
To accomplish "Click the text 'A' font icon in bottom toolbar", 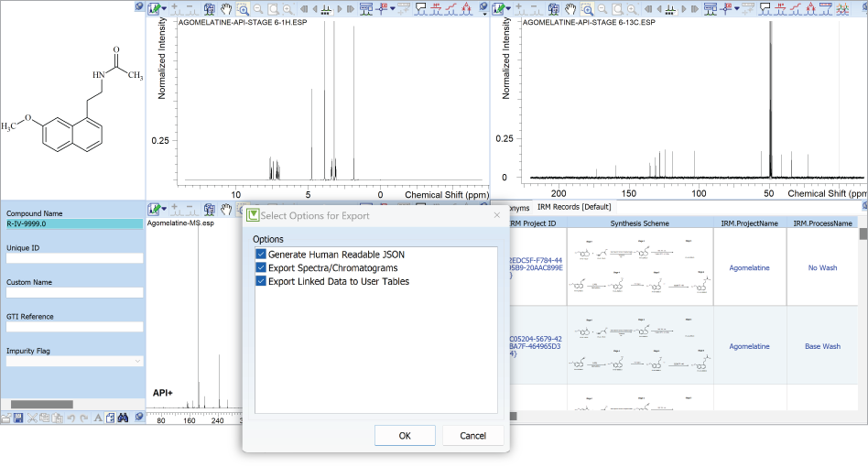I will pyautogui.click(x=98, y=418).
